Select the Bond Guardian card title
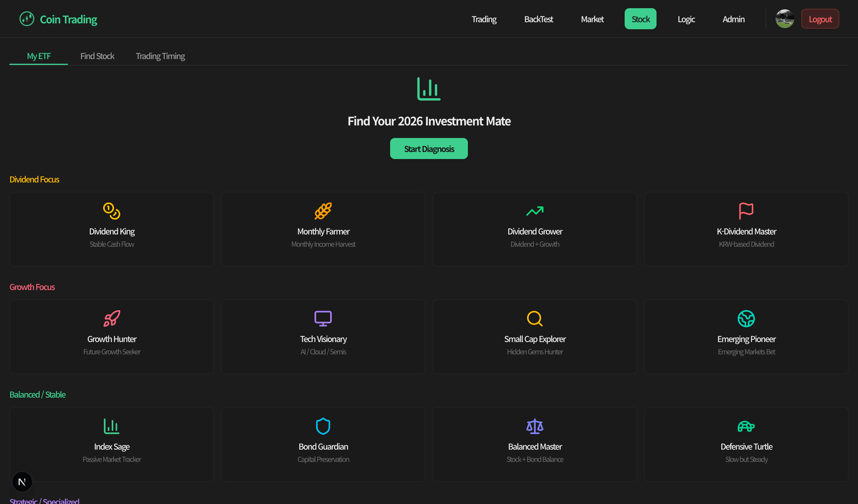Viewport: 858px width, 504px height. (x=323, y=446)
